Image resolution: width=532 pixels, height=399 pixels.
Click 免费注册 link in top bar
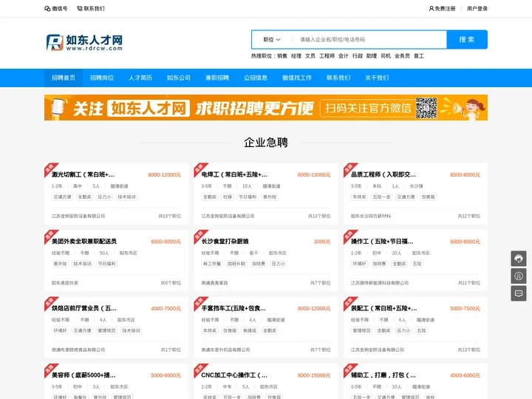pyautogui.click(x=445, y=8)
